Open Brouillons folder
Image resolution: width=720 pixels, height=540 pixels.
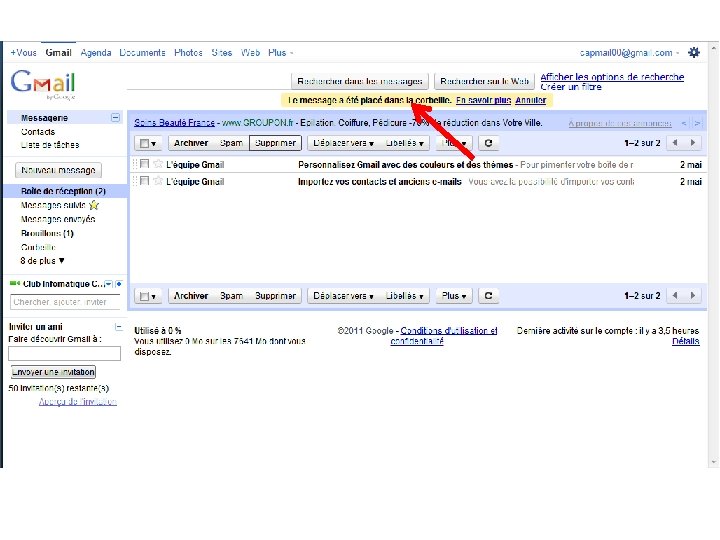click(47, 233)
